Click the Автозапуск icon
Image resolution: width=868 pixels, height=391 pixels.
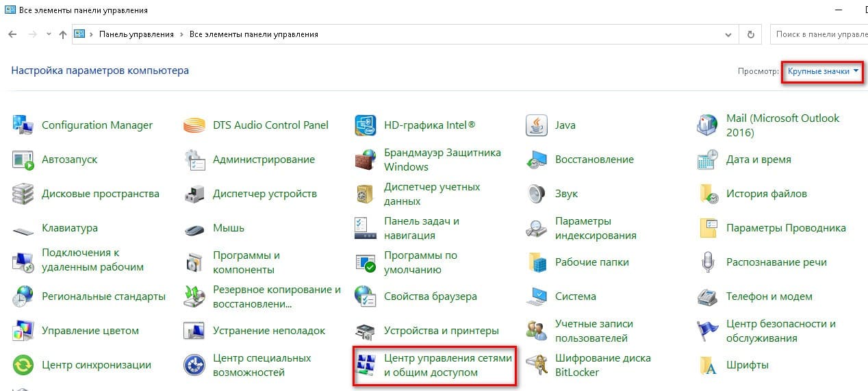[x=23, y=160]
